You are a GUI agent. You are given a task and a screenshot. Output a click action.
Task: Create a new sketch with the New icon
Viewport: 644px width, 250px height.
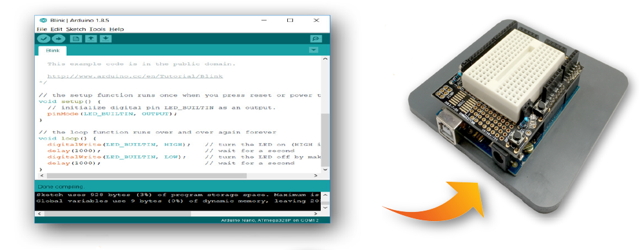coord(75,39)
